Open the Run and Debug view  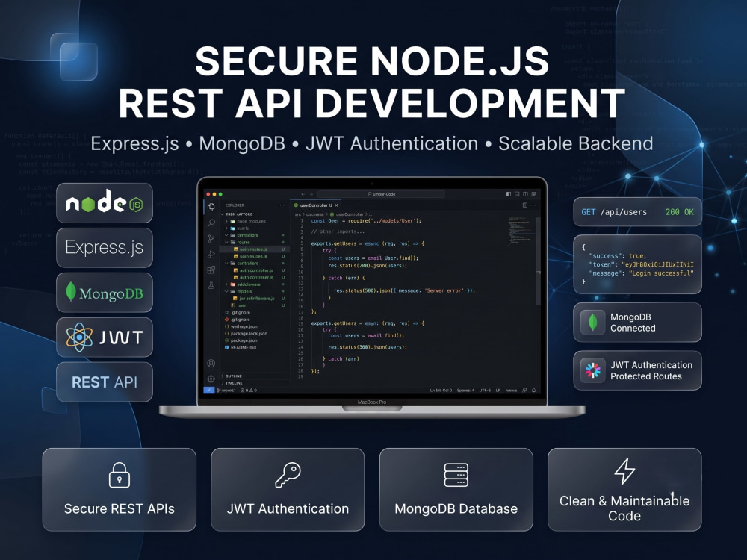point(211,255)
